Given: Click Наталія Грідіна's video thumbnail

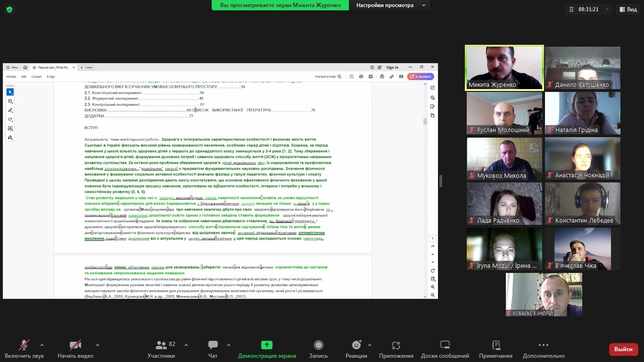Looking at the screenshot, I should (582, 113).
